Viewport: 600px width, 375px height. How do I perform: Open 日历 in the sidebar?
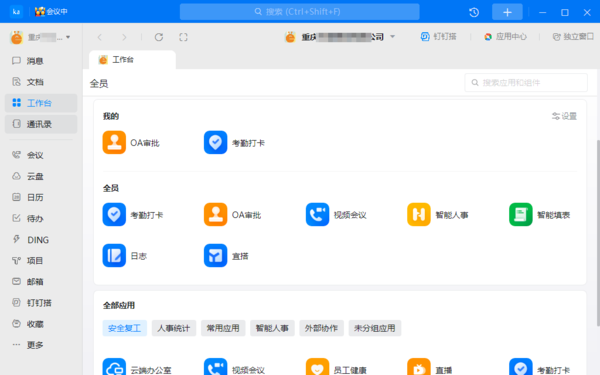(x=41, y=197)
